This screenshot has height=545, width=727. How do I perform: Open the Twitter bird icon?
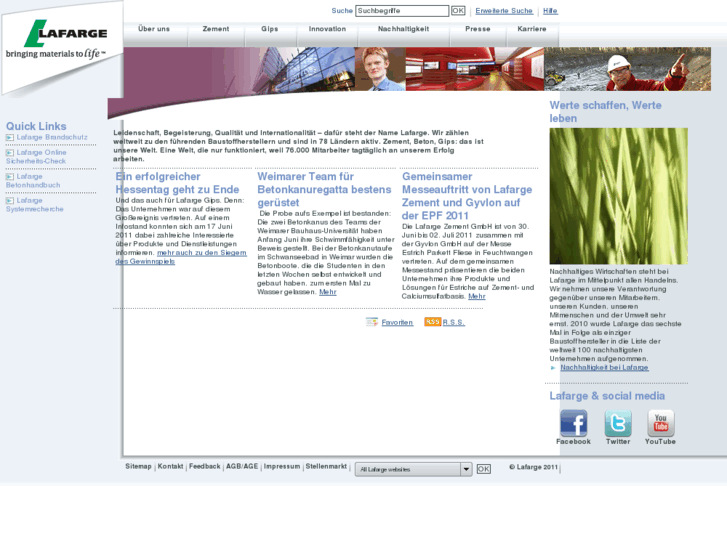click(618, 423)
